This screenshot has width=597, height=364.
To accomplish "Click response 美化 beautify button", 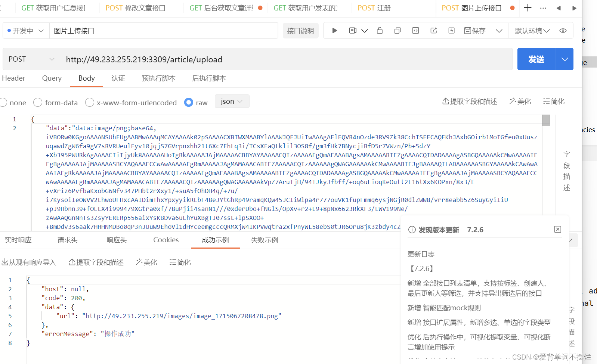I will [146, 262].
